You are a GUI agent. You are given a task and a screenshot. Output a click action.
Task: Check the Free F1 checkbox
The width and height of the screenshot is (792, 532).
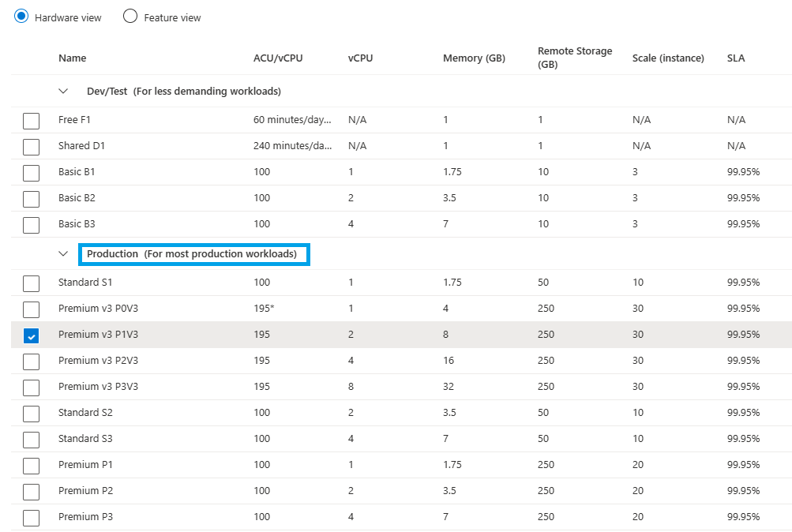pos(31,121)
